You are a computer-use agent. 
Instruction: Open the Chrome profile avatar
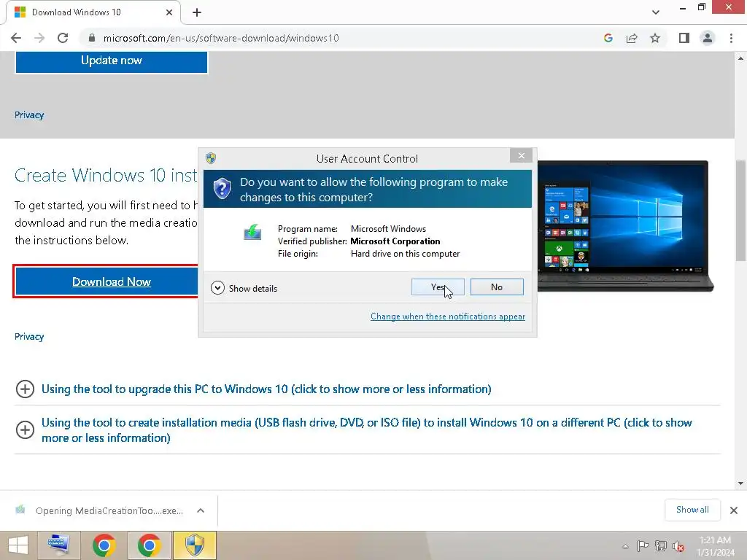pyautogui.click(x=708, y=38)
